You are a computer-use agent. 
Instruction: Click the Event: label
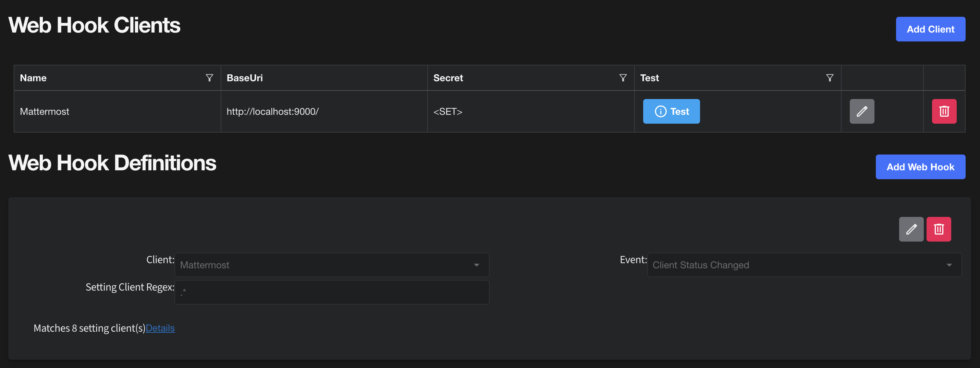coord(634,259)
